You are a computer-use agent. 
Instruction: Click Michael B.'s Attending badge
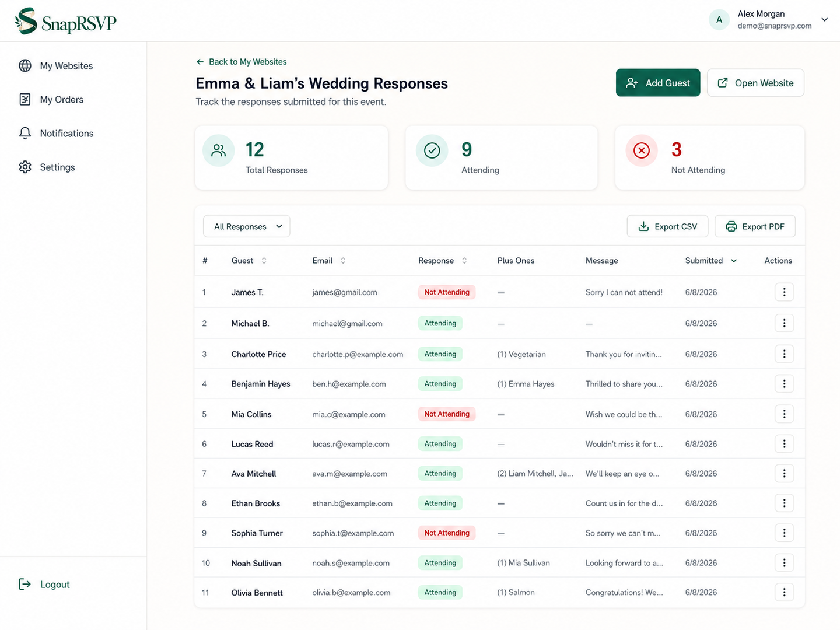440,323
